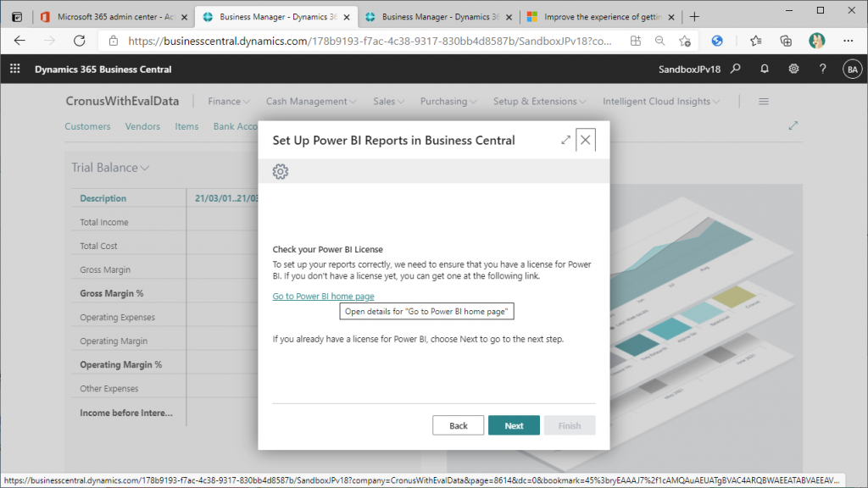This screenshot has width=868, height=488.
Task: Open the Items list
Action: tap(186, 126)
